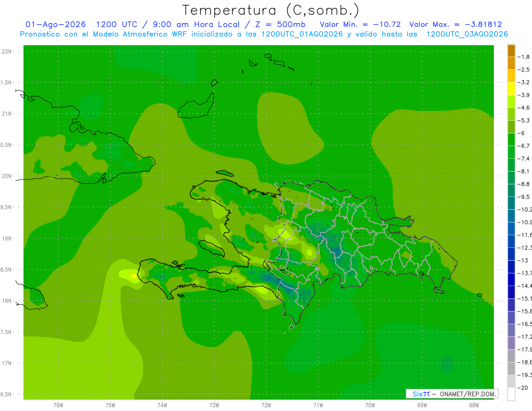Click the 'Valor Min. = -10.72' readout
The width and height of the screenshot is (532, 411).
(360, 24)
